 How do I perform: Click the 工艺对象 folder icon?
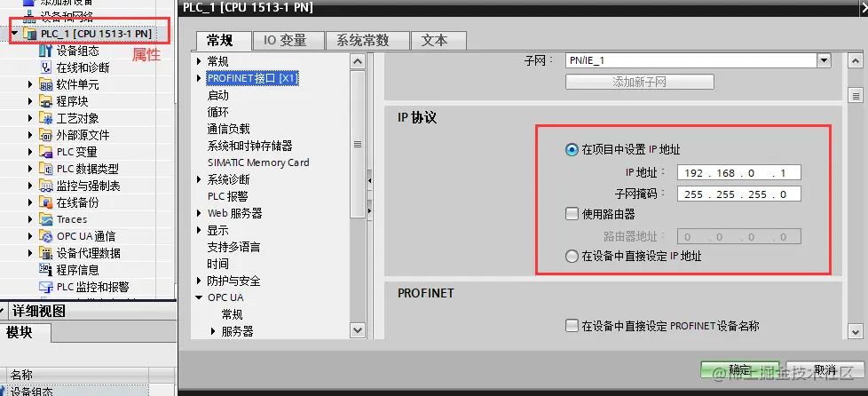(x=46, y=118)
